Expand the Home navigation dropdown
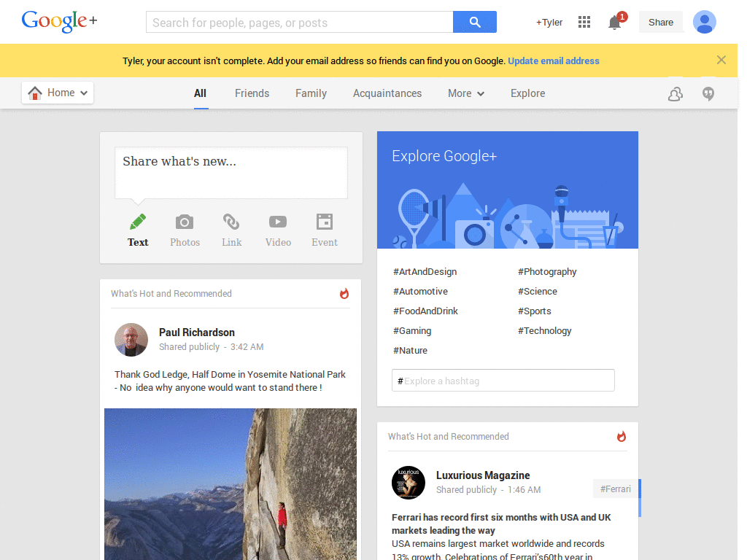Screen dimensions: 747x560 (x=58, y=92)
